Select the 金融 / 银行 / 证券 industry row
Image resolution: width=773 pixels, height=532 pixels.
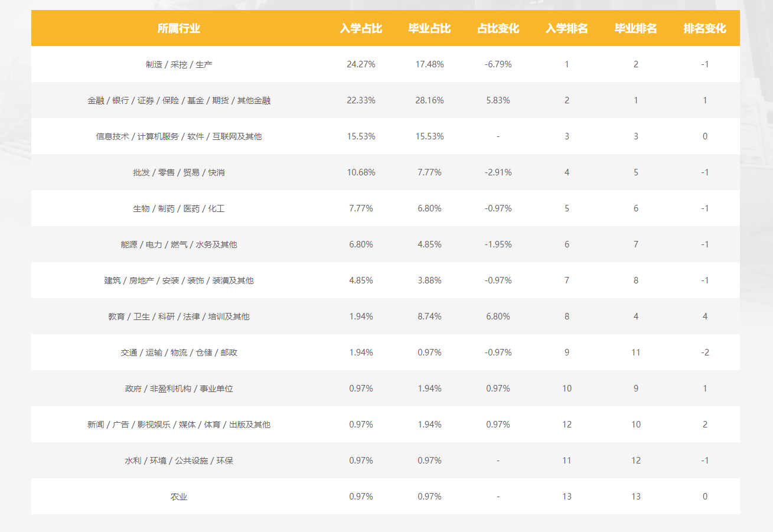pyautogui.click(x=179, y=100)
